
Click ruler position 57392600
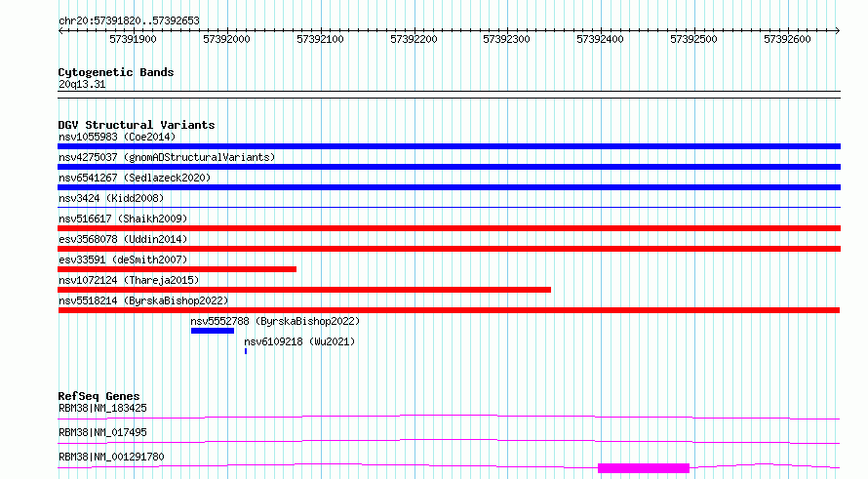tap(787, 39)
